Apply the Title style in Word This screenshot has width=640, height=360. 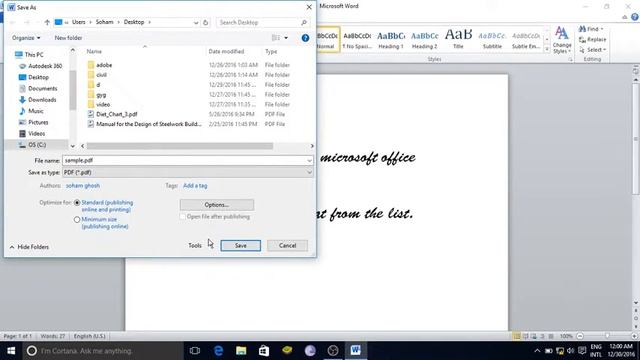click(458, 40)
